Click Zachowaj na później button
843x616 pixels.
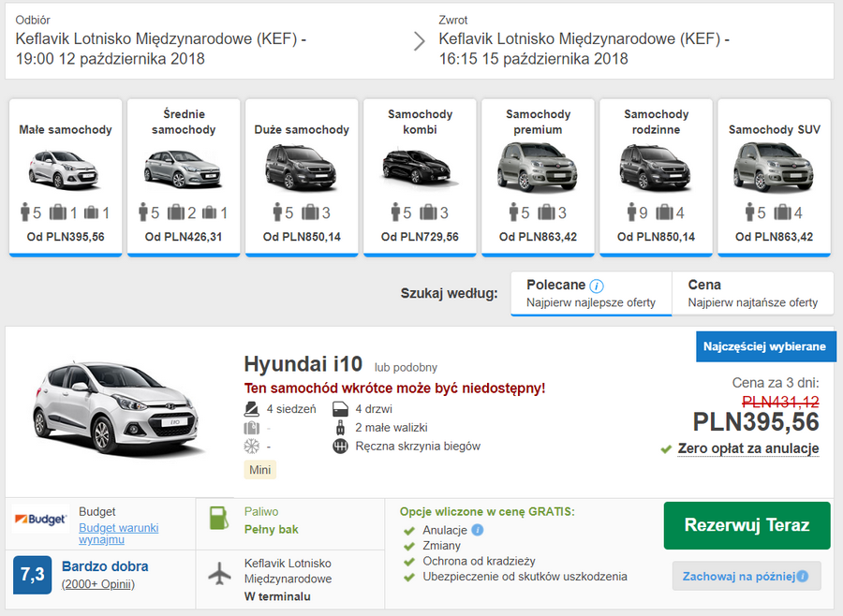pyautogui.click(x=747, y=577)
